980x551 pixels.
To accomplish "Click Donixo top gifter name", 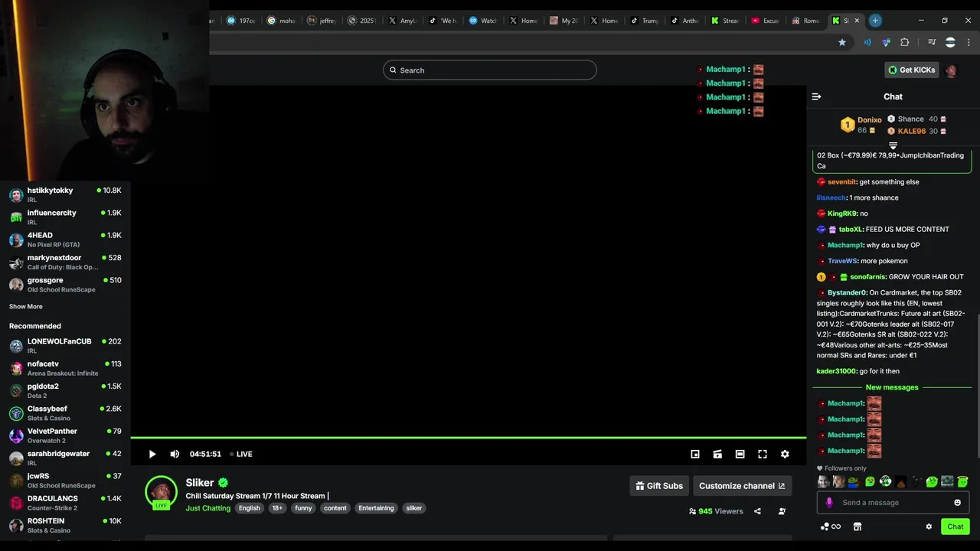I will [x=870, y=120].
